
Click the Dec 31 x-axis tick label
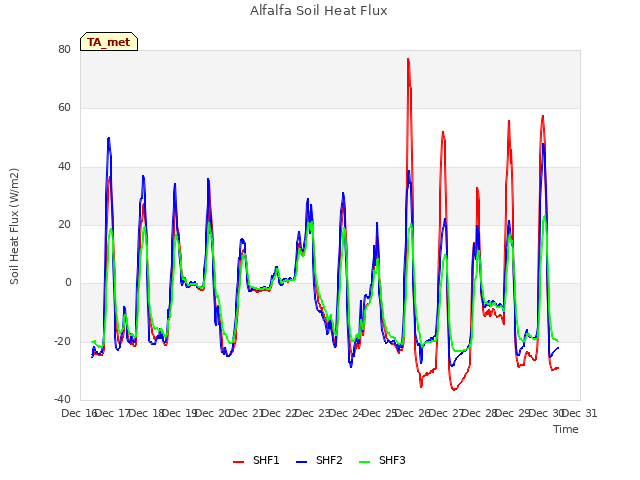(x=580, y=413)
